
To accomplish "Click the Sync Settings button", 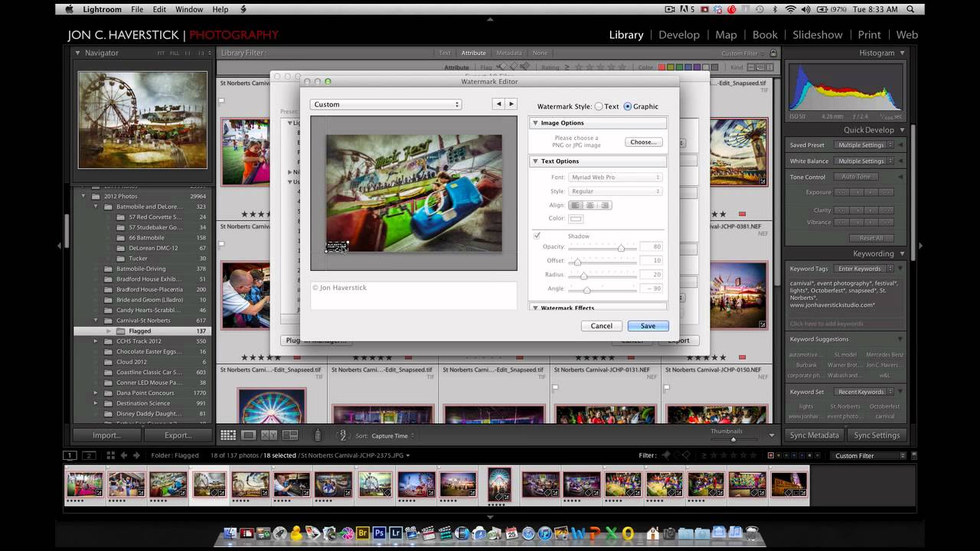I will point(877,435).
